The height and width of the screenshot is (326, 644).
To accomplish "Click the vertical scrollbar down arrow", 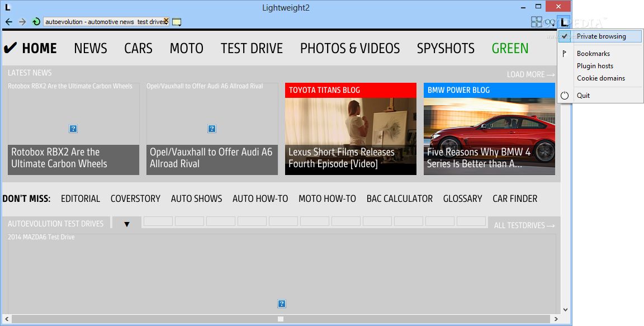I will [x=565, y=310].
